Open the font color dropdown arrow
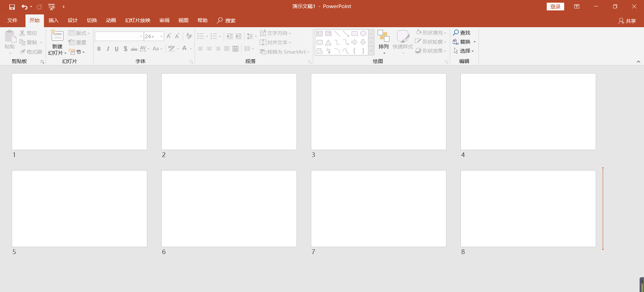This screenshot has width=644, height=292. [191, 49]
